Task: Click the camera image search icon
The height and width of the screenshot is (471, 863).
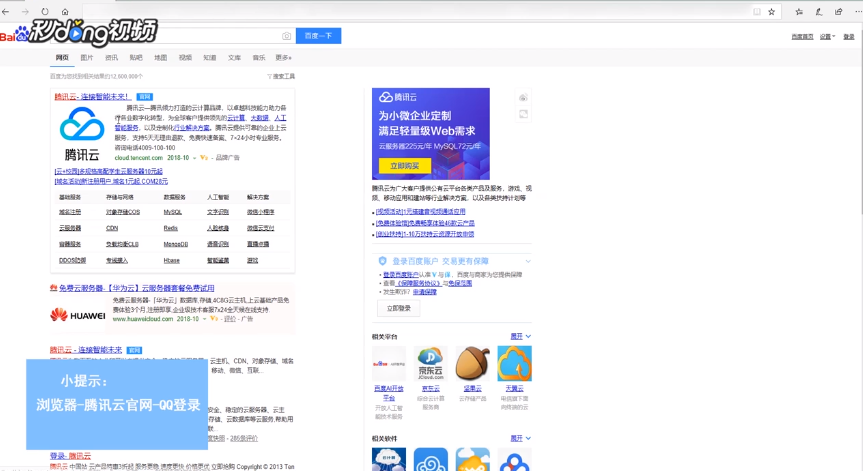Action: tap(286, 36)
